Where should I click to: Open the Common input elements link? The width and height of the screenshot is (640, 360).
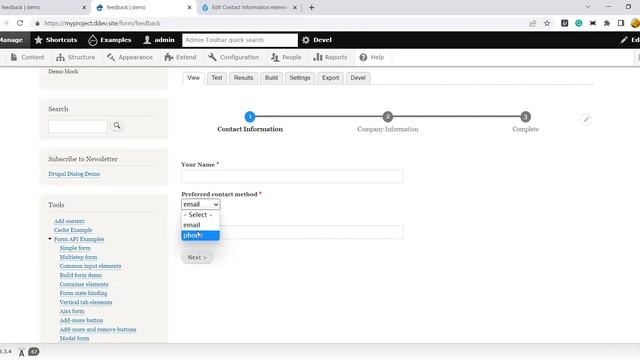pyautogui.click(x=90, y=266)
